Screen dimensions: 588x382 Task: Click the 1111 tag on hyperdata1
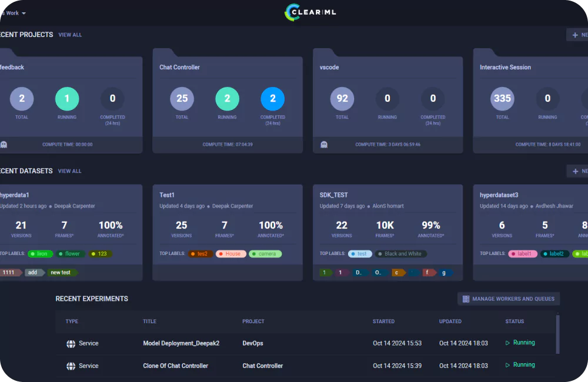[10, 273]
